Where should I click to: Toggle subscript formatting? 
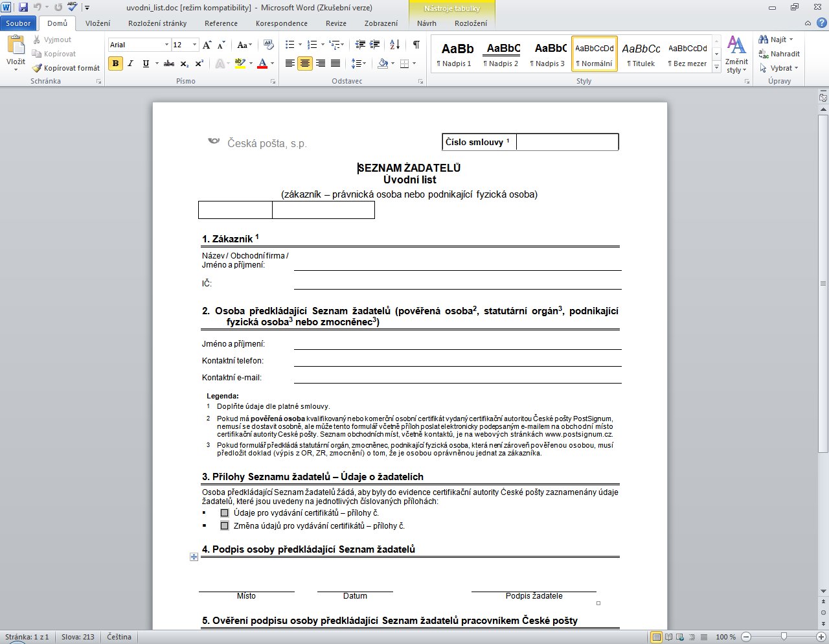(x=185, y=63)
